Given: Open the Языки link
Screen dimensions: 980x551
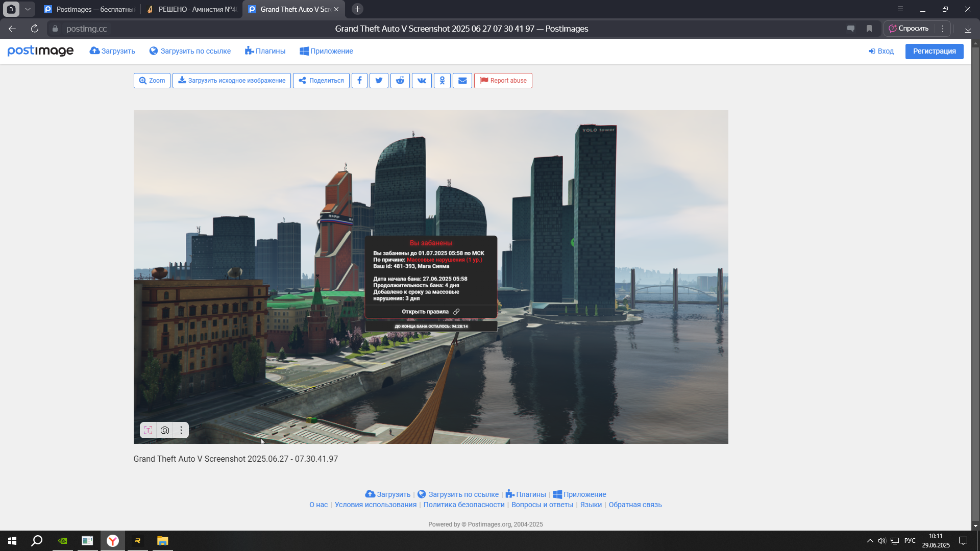Looking at the screenshot, I should [591, 505].
